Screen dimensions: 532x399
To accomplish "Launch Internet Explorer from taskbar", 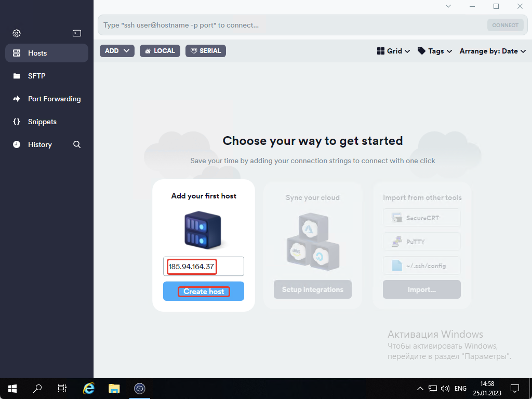I will pos(89,388).
